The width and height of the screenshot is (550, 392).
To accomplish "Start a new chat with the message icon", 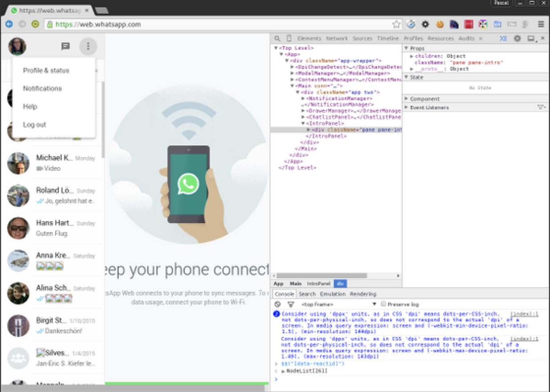I will click(65, 46).
